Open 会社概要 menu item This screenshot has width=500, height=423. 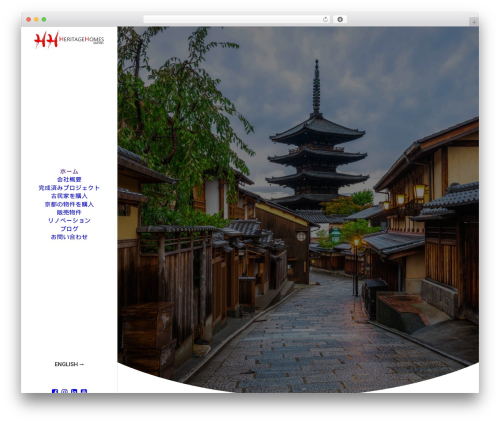click(x=69, y=180)
